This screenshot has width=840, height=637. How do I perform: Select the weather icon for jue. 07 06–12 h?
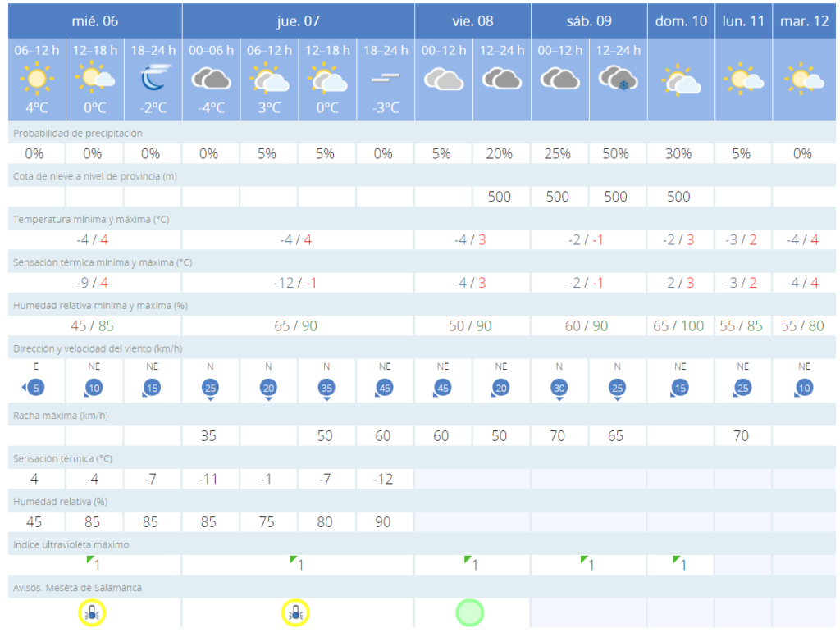coord(269,79)
